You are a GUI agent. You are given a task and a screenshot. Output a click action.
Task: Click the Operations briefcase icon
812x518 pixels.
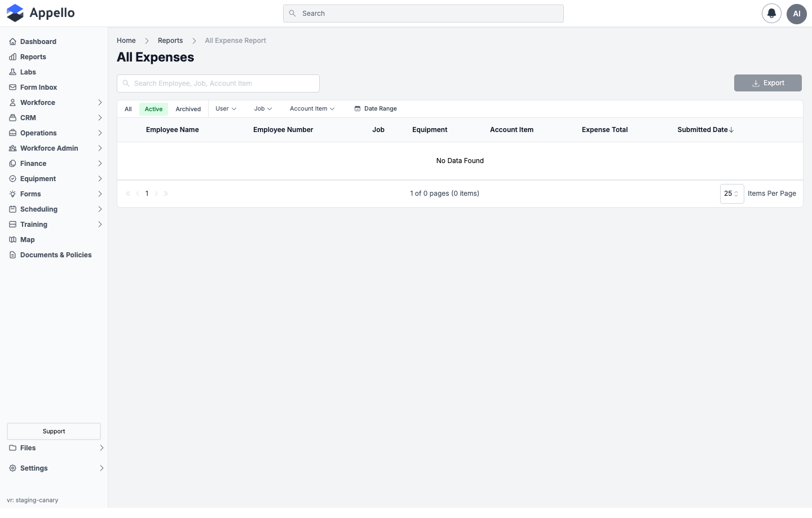tap(12, 133)
